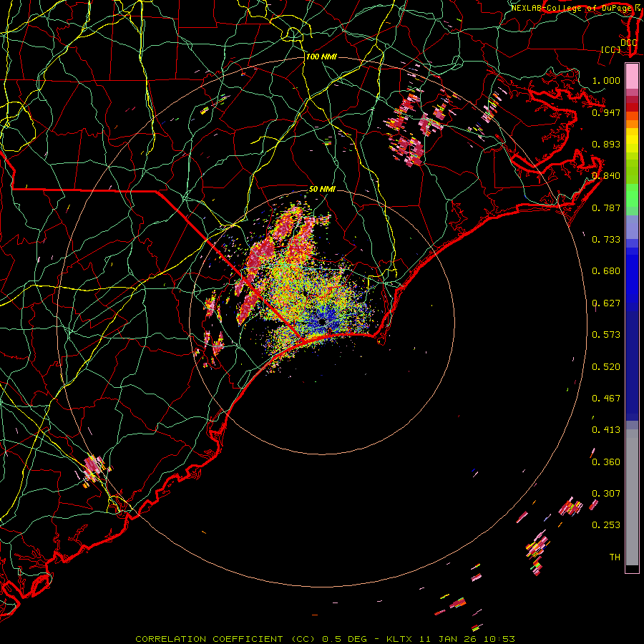Viewport: 644px width, 644px height.
Task: Select the 0.360 legend value
Action: click(606, 462)
